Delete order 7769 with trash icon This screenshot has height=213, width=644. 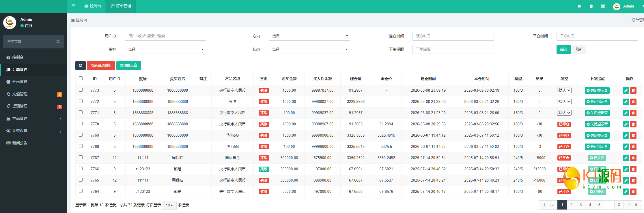633,135
